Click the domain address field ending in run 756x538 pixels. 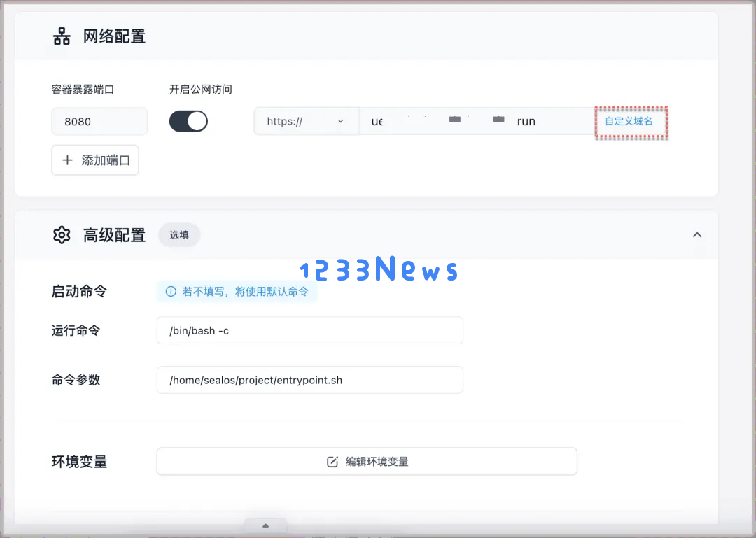click(477, 121)
